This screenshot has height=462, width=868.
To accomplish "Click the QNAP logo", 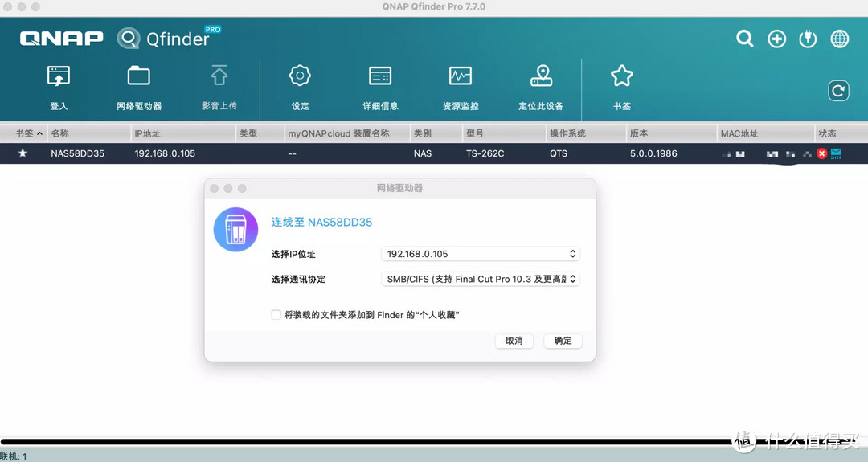I will tap(61, 39).
